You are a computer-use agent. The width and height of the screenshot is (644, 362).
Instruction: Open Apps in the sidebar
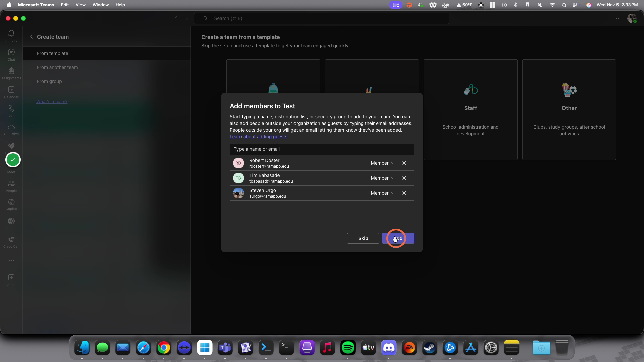11,280
